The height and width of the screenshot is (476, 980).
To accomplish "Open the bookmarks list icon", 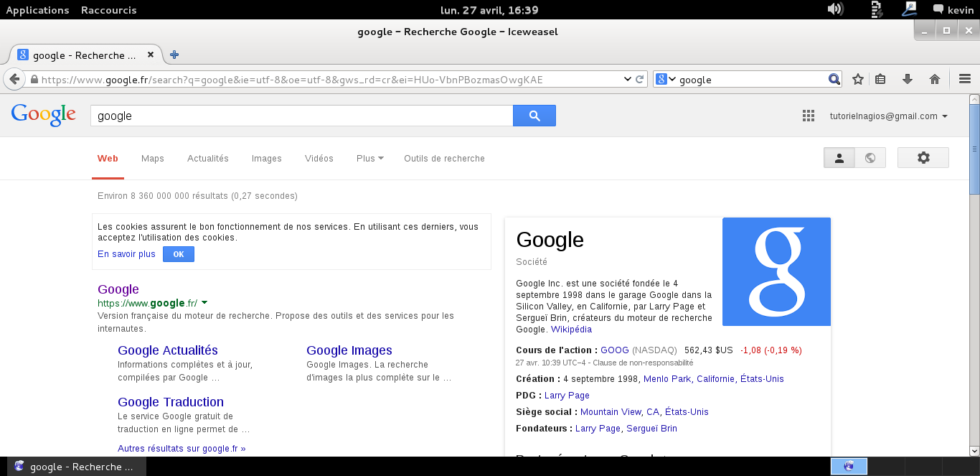I will [x=881, y=79].
